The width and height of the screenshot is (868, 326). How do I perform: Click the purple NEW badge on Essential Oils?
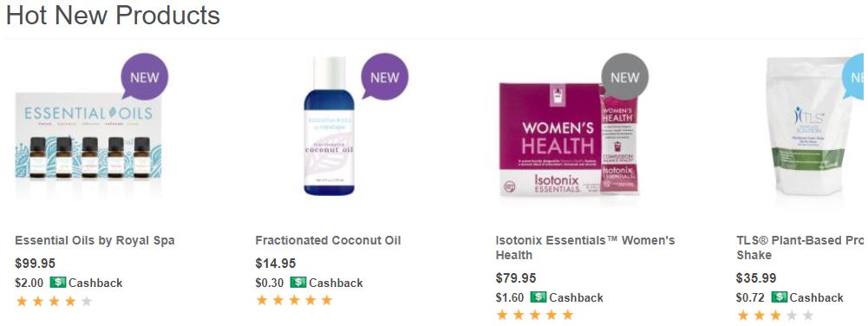click(x=144, y=77)
